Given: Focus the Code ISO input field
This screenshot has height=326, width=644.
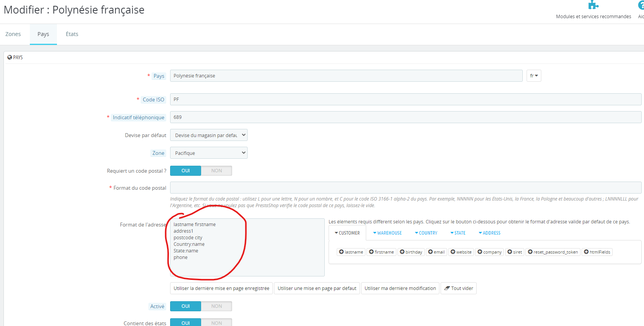Looking at the screenshot, I should [406, 99].
